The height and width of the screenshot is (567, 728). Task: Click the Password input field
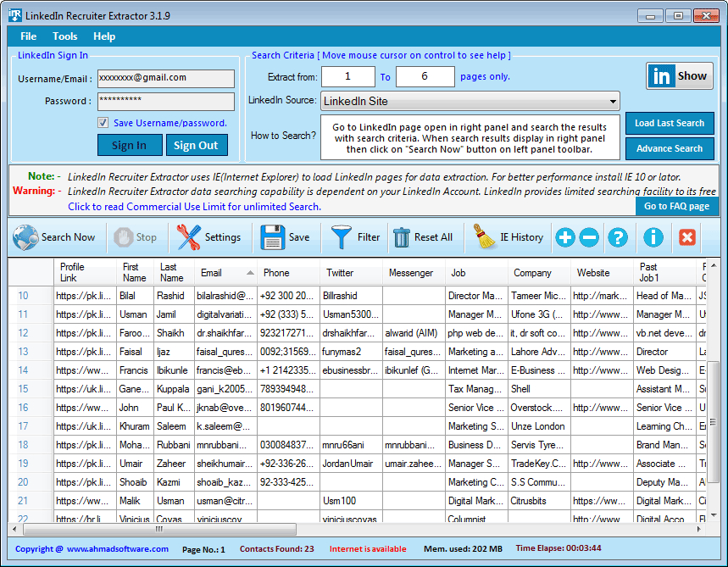166,101
